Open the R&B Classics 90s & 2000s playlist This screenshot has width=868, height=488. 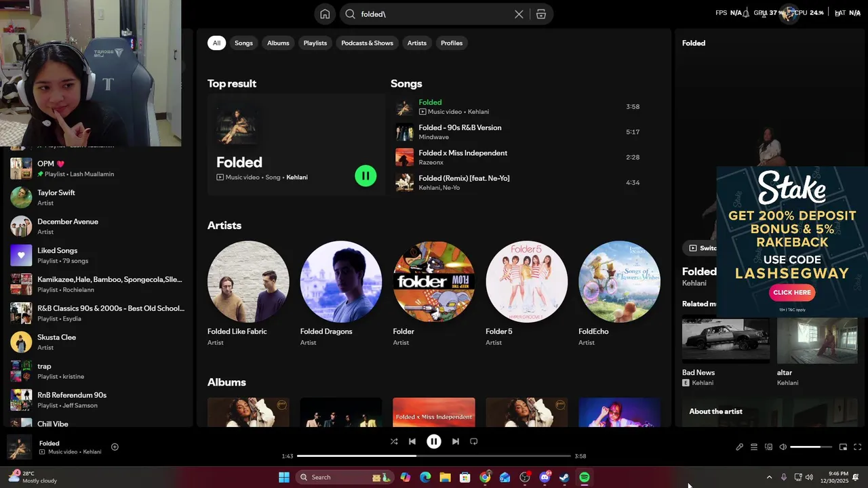98,313
